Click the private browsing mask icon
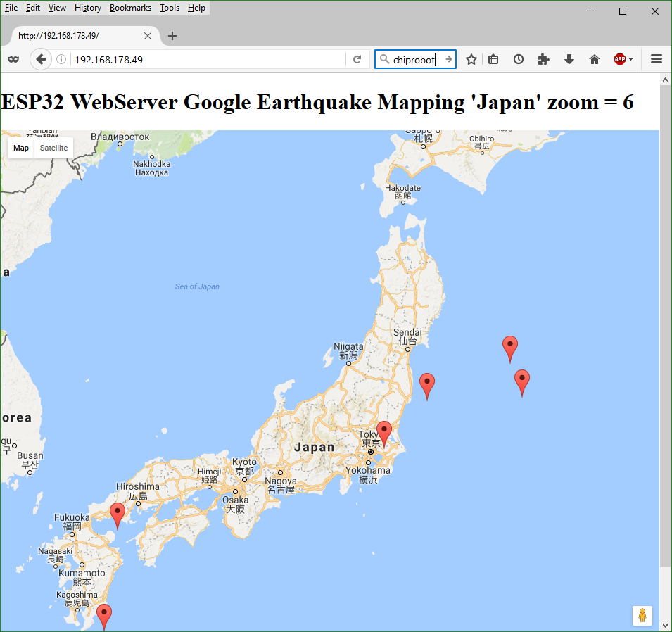The image size is (672, 632). [x=13, y=59]
